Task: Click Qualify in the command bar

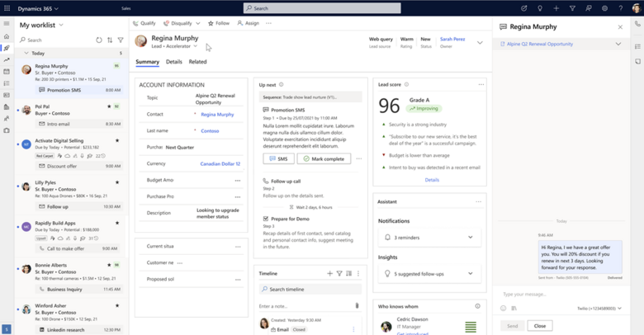Action: click(x=144, y=23)
